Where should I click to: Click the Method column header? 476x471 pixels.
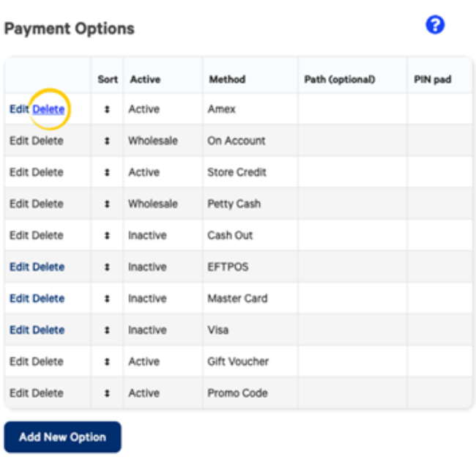pos(227,79)
